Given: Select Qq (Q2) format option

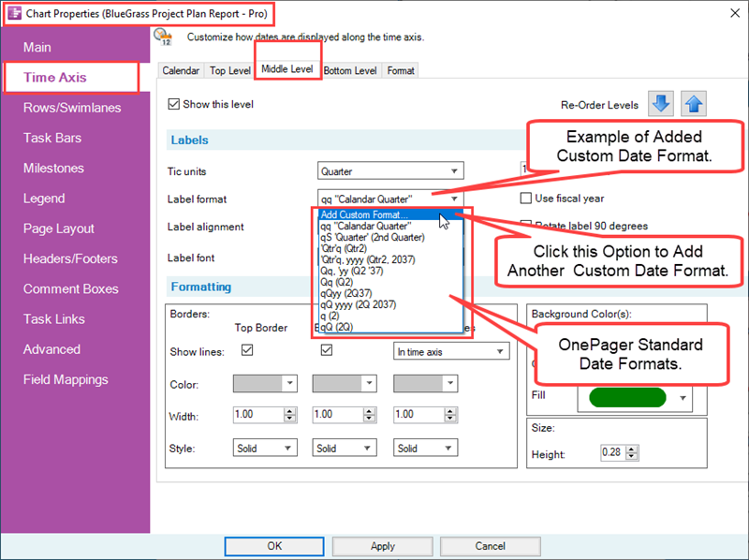Looking at the screenshot, I should coord(390,283).
